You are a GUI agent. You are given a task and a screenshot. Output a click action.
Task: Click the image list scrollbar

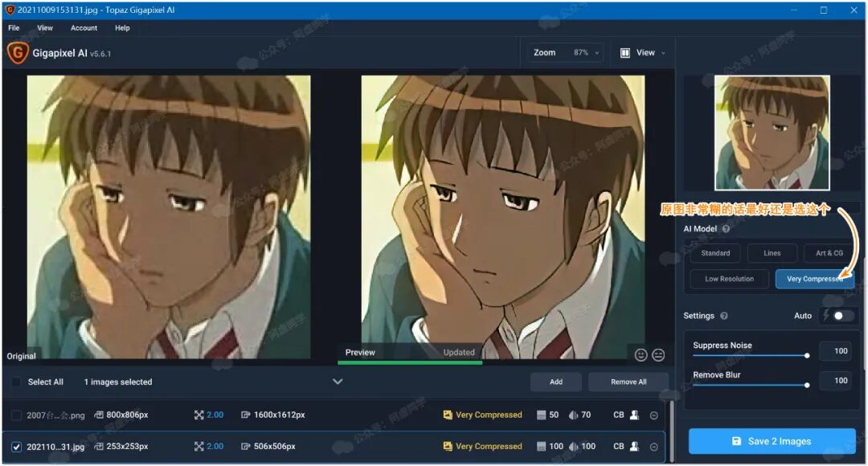tap(672, 431)
